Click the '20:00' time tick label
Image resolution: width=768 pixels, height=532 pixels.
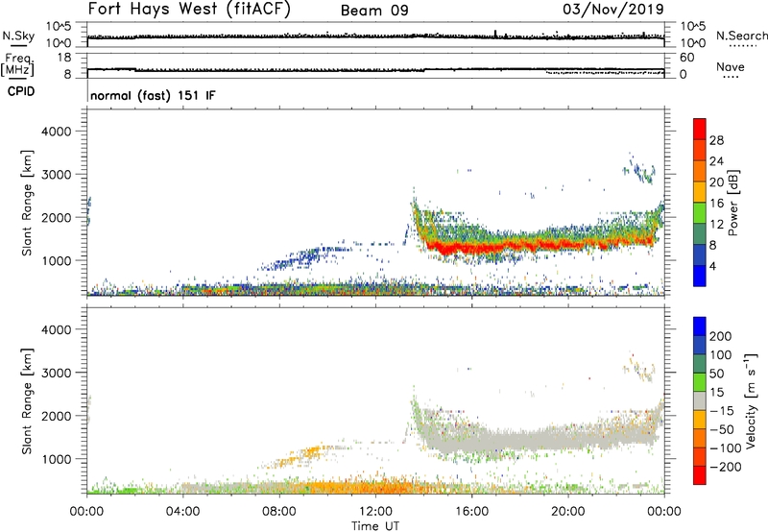point(567,512)
